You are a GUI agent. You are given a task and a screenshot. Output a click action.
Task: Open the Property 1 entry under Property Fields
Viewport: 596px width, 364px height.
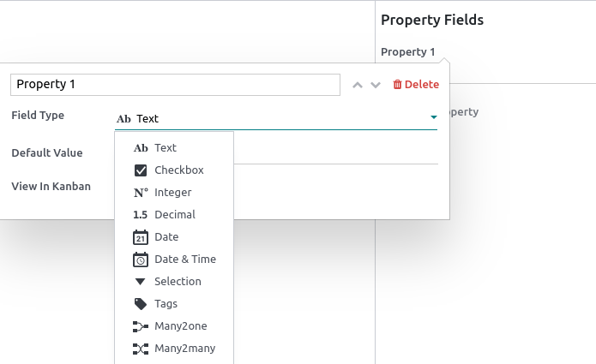pos(408,52)
